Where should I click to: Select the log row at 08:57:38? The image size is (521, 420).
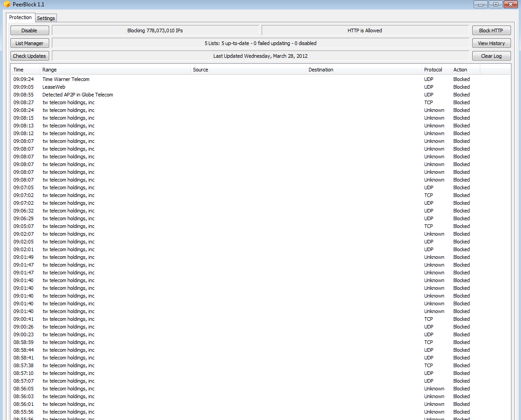tap(260, 365)
